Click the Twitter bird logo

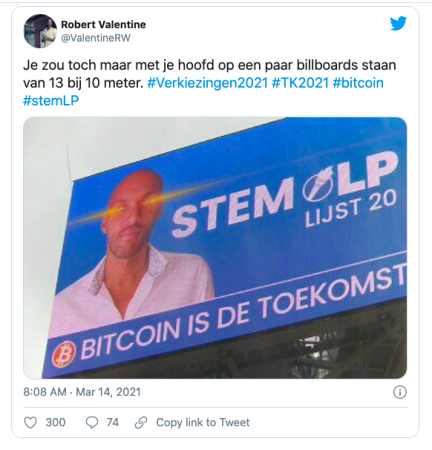click(398, 23)
